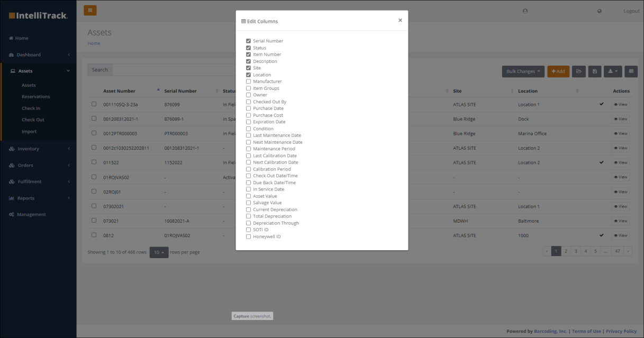644x338 pixels.
Task: Open the Bulk Changes dropdown
Action: (x=523, y=71)
